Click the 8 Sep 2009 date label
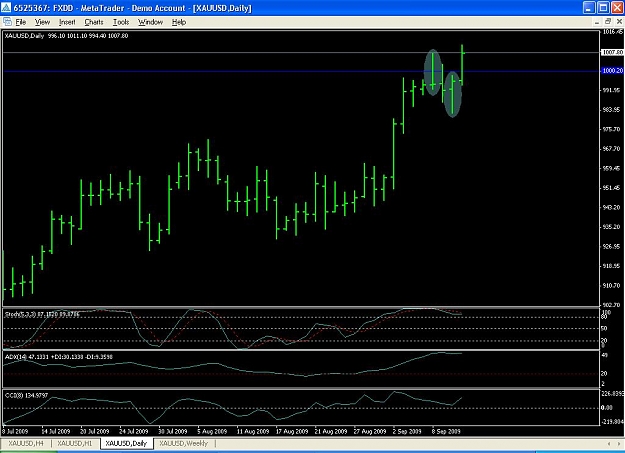The height and width of the screenshot is (453, 625). tap(446, 431)
